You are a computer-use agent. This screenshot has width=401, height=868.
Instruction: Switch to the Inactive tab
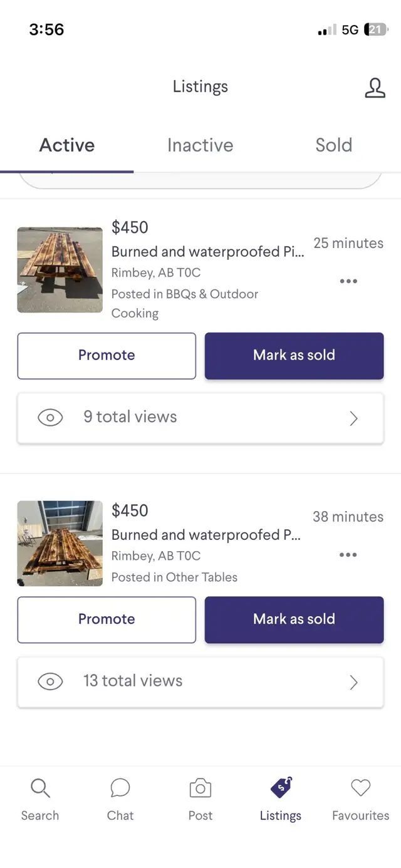coord(200,145)
